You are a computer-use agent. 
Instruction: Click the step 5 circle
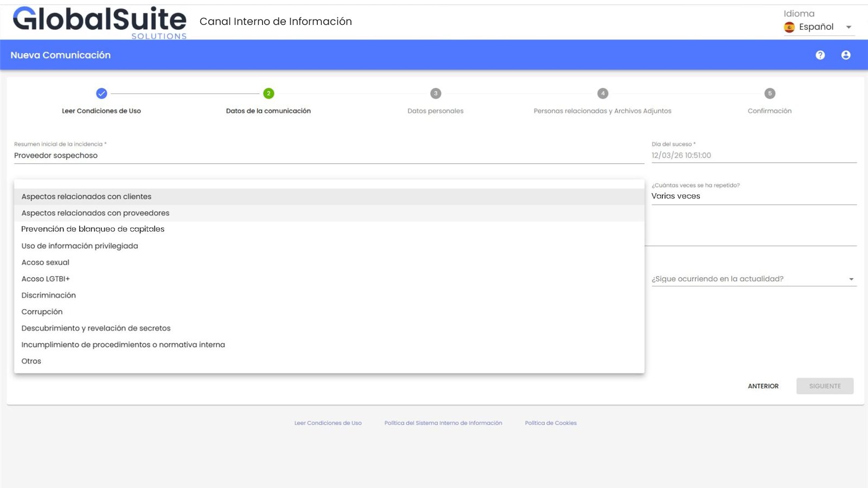coord(770,93)
